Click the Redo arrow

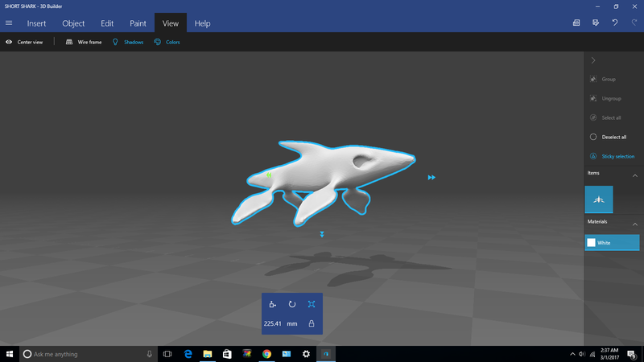coord(634,23)
